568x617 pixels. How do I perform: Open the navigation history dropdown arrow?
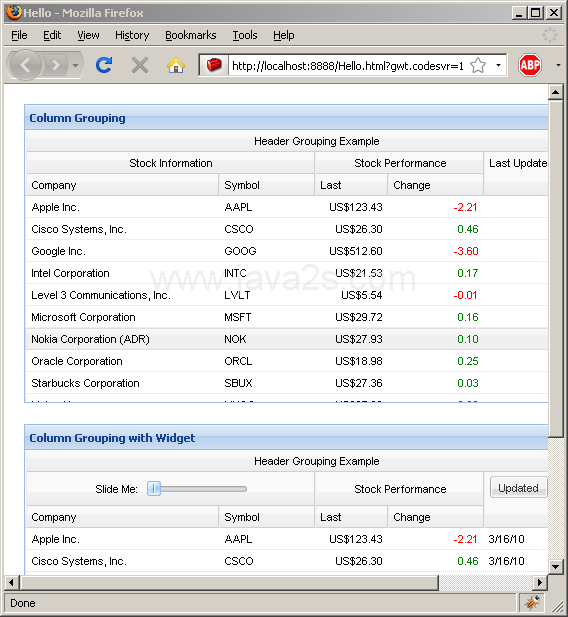pyautogui.click(x=76, y=65)
